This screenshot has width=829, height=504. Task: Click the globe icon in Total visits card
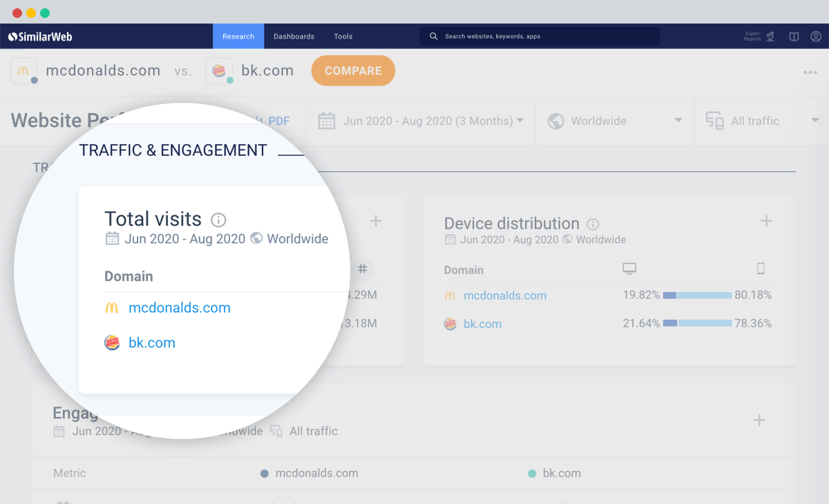[256, 239]
